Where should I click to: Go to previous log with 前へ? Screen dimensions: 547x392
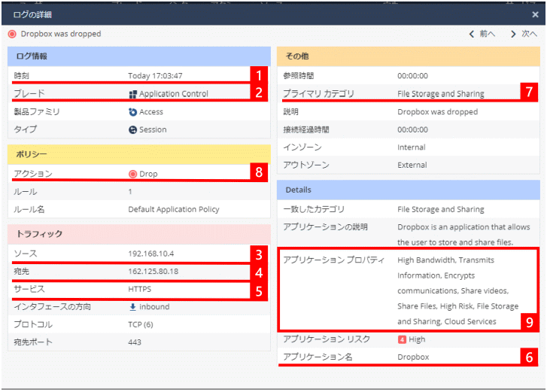pyautogui.click(x=482, y=34)
